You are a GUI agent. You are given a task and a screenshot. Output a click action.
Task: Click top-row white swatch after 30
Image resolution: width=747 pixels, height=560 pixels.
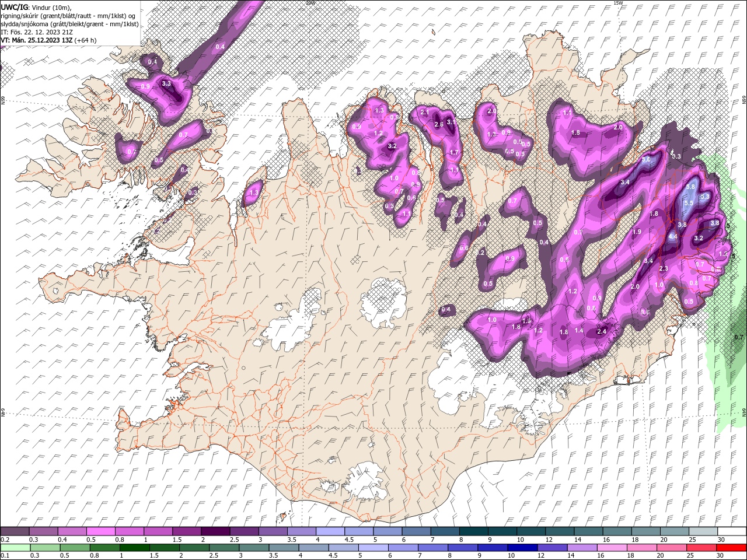coord(731,531)
